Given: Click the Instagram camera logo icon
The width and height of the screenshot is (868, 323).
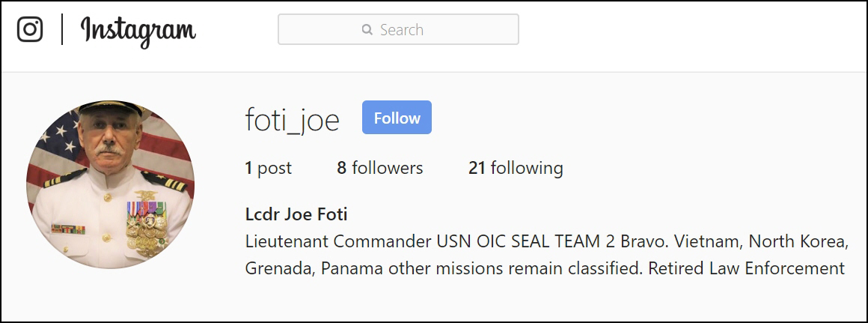Looking at the screenshot, I should 30,30.
